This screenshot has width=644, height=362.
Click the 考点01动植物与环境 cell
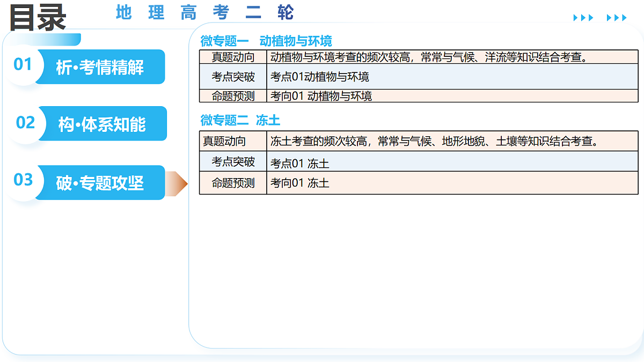tap(453, 77)
